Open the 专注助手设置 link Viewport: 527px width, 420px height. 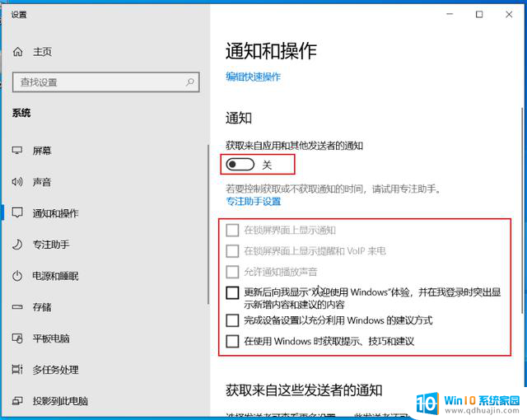click(253, 201)
